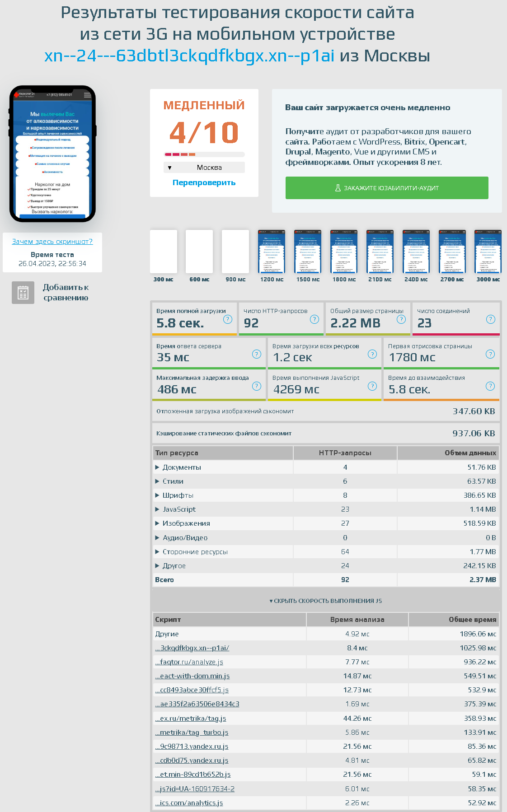Image resolution: width=507 pixels, height=812 pixels.
Task: Select the 3000 мс filmstrip frame
Action: point(488,252)
